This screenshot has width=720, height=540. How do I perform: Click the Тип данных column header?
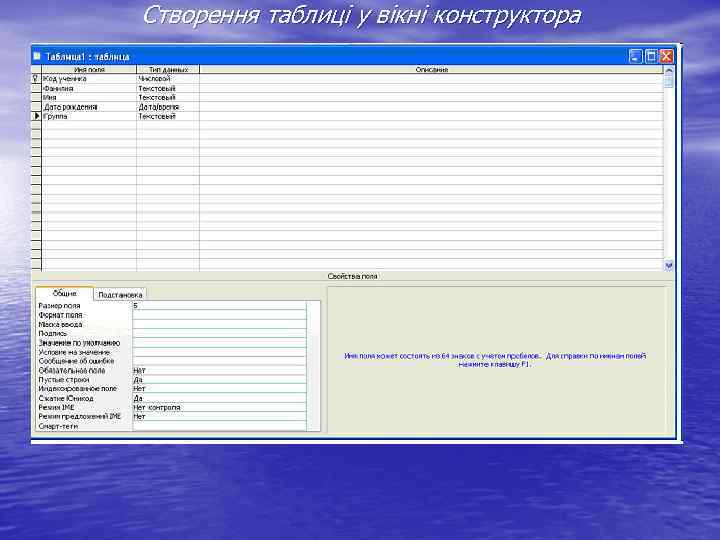(168, 69)
